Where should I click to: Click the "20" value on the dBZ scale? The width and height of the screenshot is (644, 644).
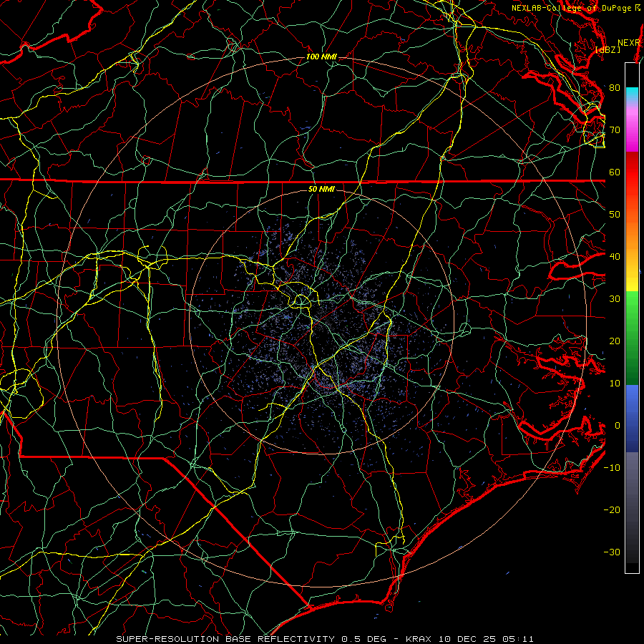[x=615, y=341]
